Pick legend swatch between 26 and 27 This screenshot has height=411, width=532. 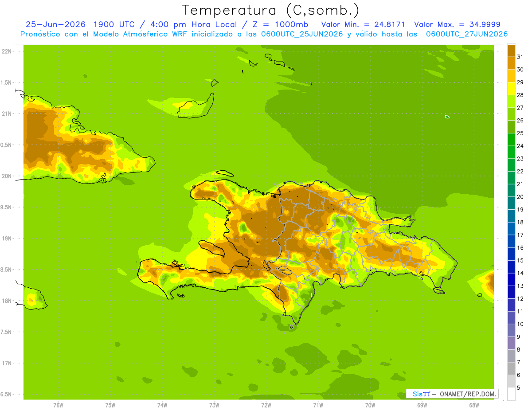(511, 114)
